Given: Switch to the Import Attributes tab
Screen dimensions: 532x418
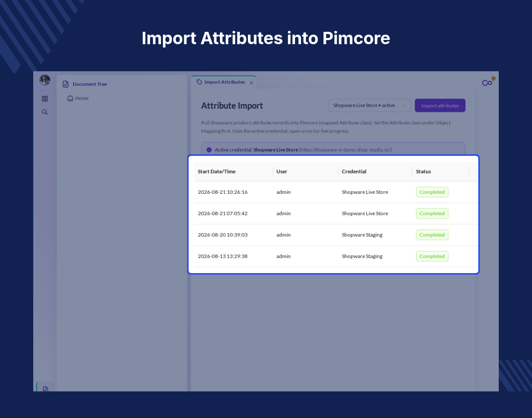Looking at the screenshot, I should [225, 82].
